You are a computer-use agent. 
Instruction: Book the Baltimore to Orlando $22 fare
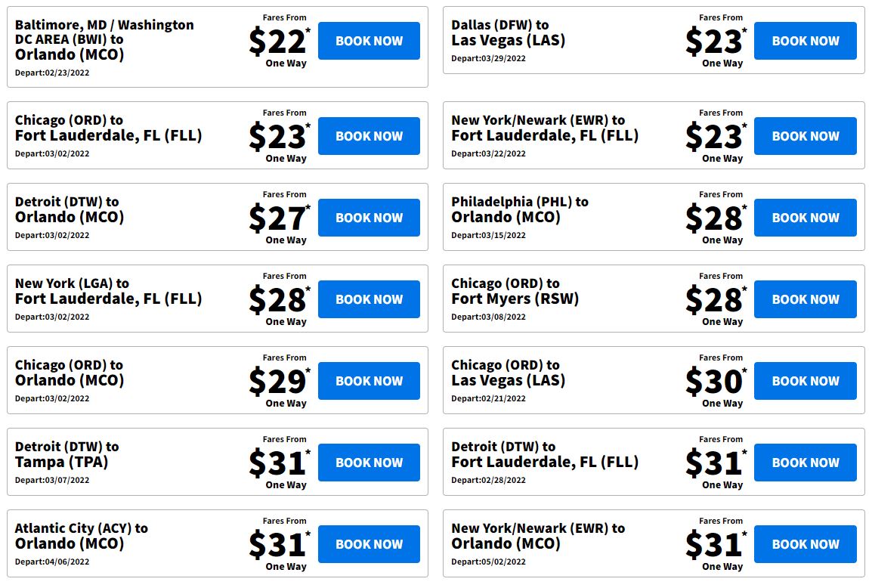tap(369, 41)
